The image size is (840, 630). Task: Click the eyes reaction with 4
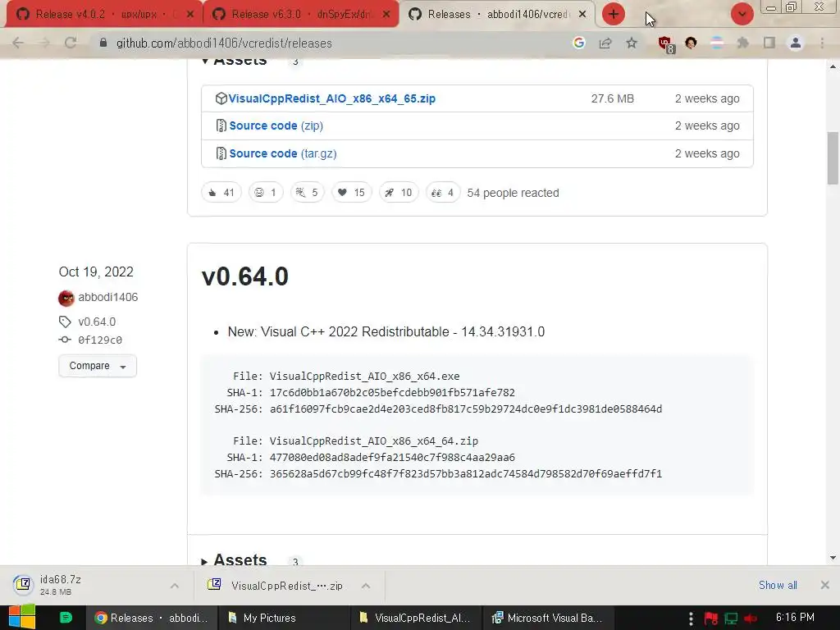[442, 192]
